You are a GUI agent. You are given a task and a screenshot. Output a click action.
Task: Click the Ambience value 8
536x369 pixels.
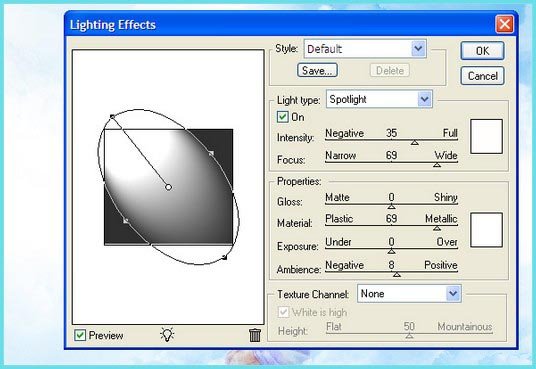point(391,265)
